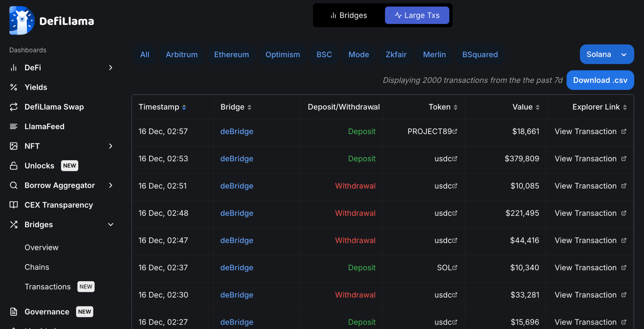Open View Transaction for $379,809 deposit
Screen dimensions: 644x329
590,159
